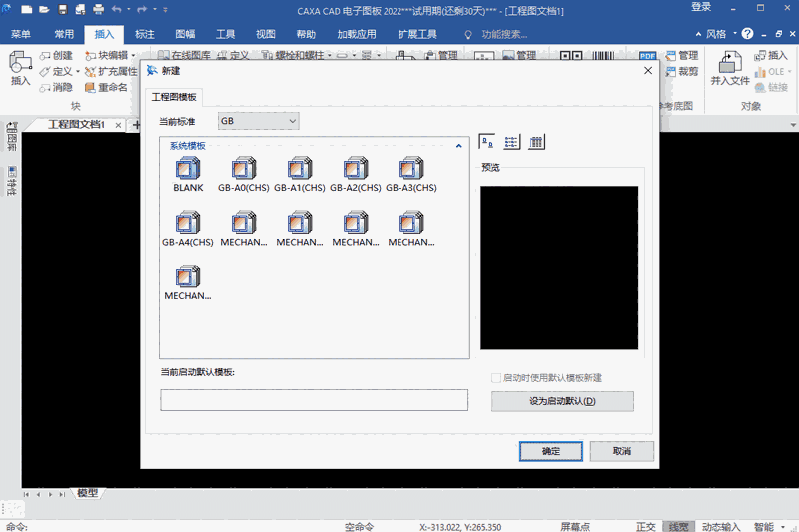
Task: Switch template list to details view
Action: click(x=536, y=142)
